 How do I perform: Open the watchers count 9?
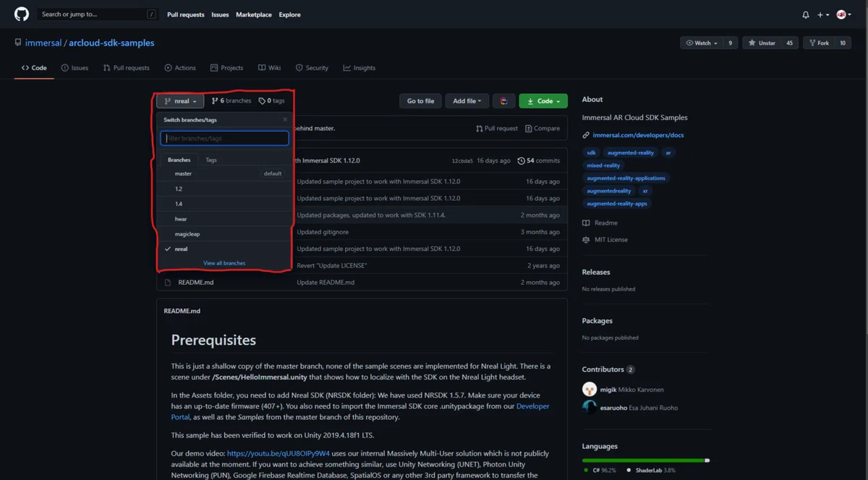click(730, 43)
